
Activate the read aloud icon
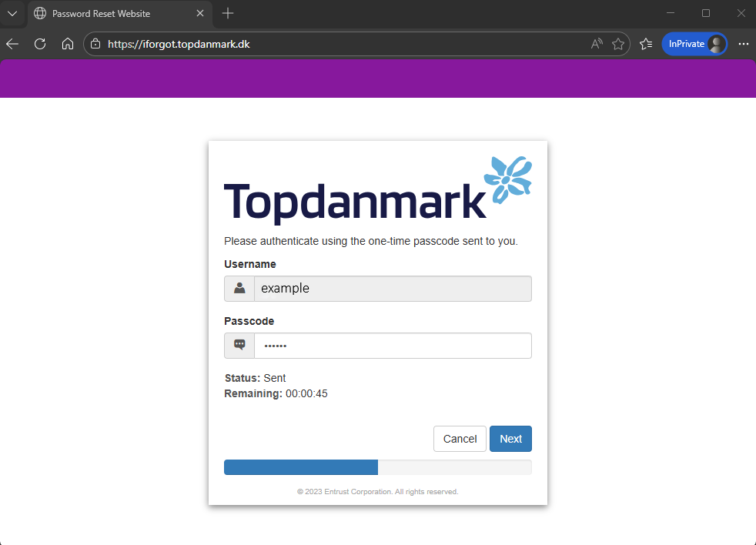597,44
